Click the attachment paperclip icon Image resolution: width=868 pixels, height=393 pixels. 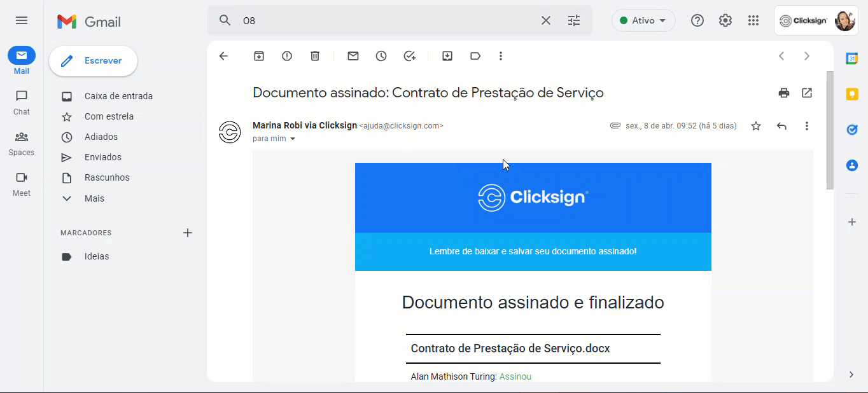[x=615, y=126]
